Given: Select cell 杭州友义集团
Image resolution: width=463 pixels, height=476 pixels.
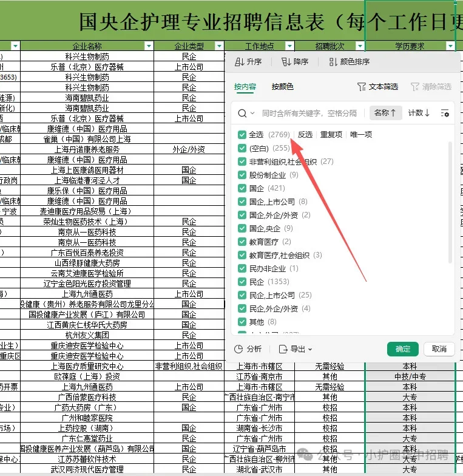Looking at the screenshot, I should click(87, 335).
